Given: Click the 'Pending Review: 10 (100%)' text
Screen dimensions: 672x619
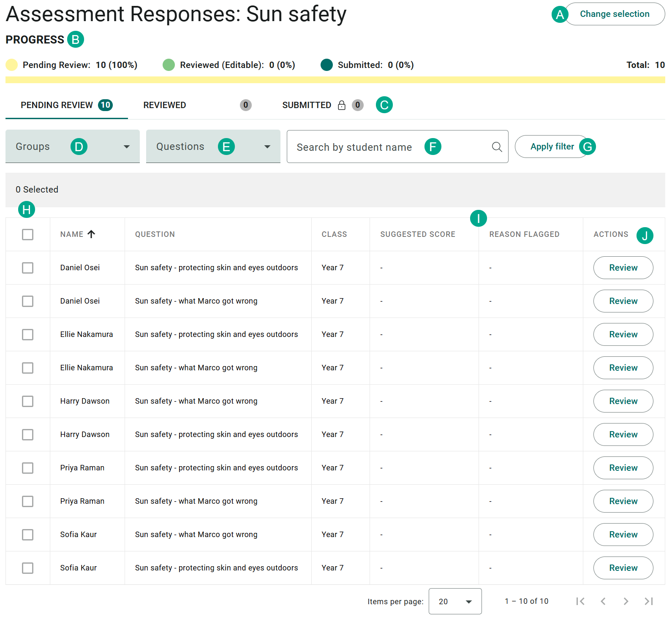Looking at the screenshot, I should [80, 65].
